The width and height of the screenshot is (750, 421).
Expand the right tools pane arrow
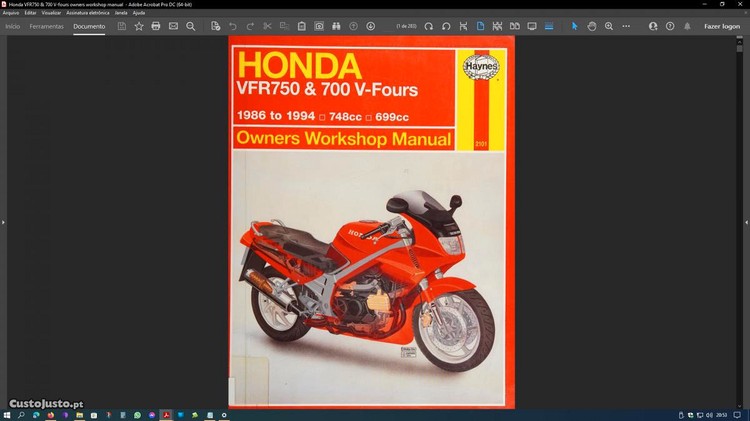click(x=745, y=221)
